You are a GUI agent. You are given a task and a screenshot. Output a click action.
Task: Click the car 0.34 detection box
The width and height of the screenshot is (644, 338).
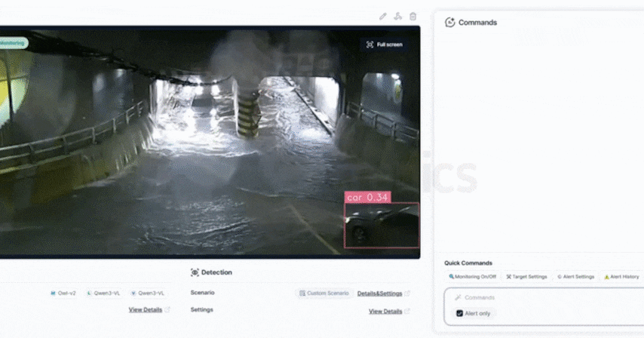point(382,225)
